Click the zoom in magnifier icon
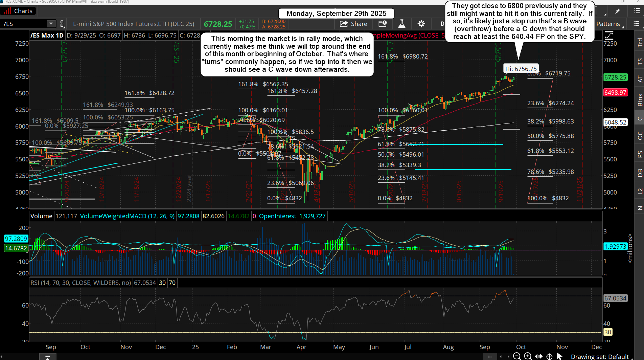 tap(528, 356)
